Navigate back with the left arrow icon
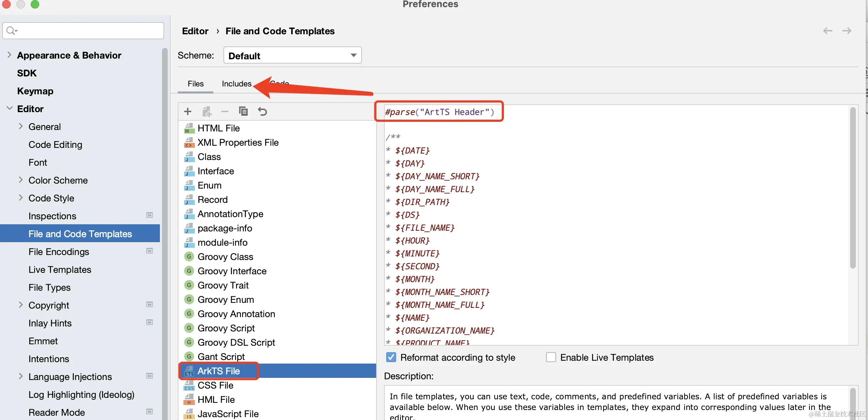 [x=827, y=31]
